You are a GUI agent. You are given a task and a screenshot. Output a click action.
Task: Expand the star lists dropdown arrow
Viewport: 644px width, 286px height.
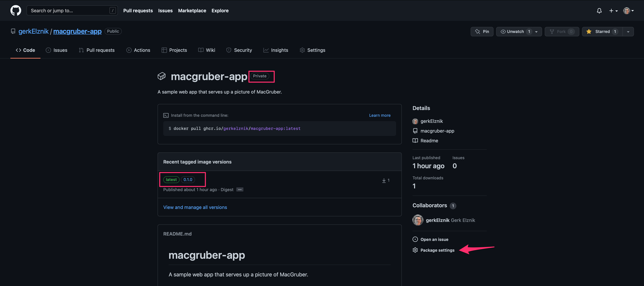point(628,32)
